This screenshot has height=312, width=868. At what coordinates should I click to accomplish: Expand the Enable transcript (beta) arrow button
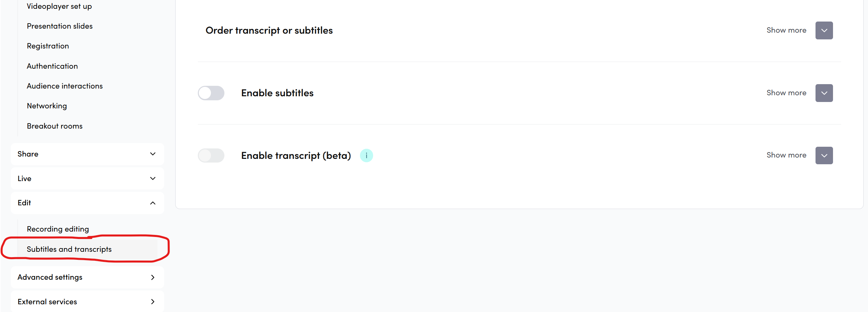click(x=824, y=155)
